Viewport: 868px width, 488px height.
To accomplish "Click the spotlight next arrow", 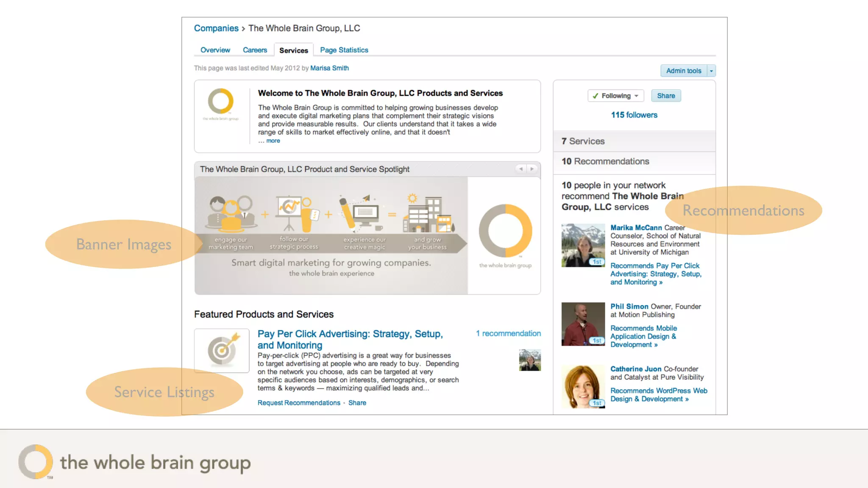I will tap(532, 169).
